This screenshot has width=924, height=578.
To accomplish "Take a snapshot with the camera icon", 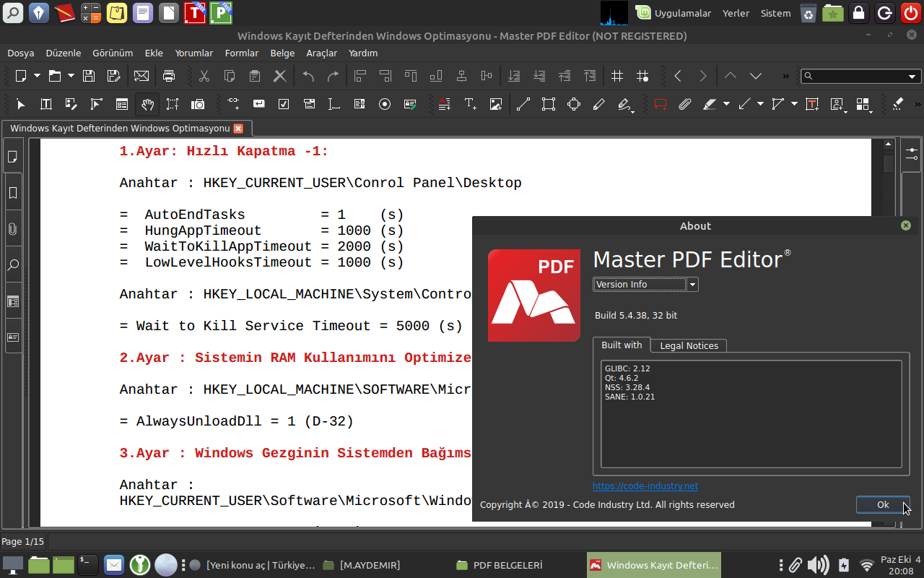I will [x=198, y=104].
